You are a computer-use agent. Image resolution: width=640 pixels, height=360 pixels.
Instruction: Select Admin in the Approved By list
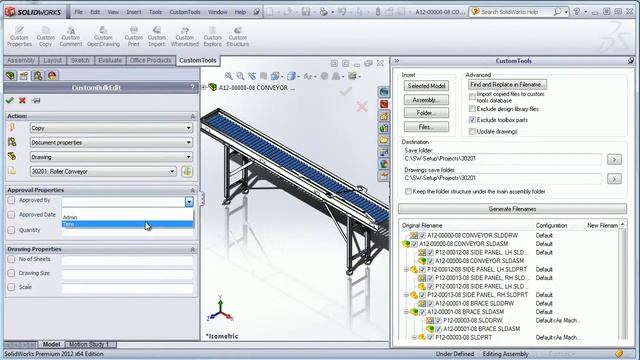[x=127, y=217]
